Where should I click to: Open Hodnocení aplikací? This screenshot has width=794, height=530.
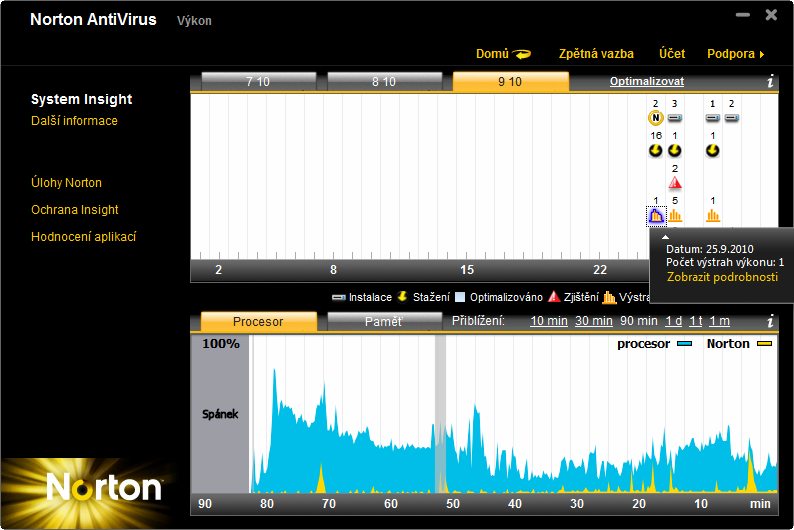tap(84, 236)
